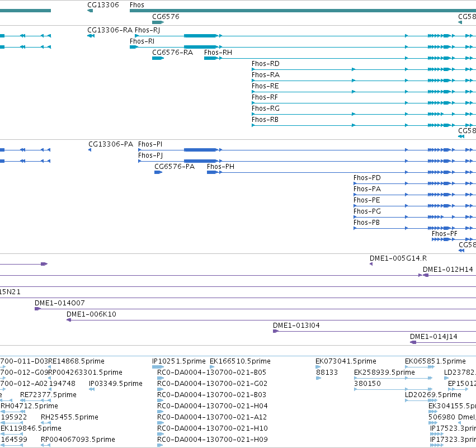Click the CG6576 gene arrow glyph
Viewport: 476px width, 448px height.
[158, 22]
